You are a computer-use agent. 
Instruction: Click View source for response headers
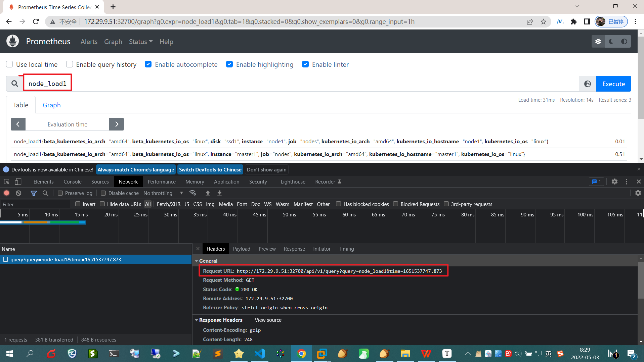[x=268, y=320]
